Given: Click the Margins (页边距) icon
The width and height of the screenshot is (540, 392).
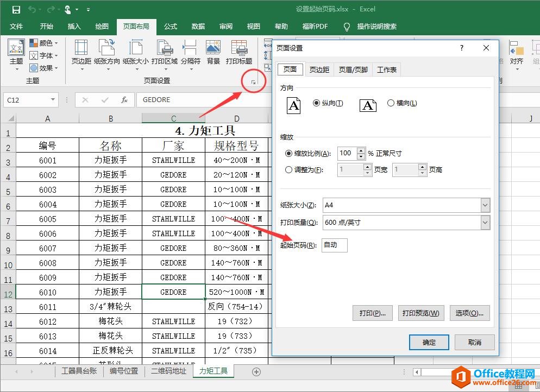Looking at the screenshot, I should click(81, 47).
